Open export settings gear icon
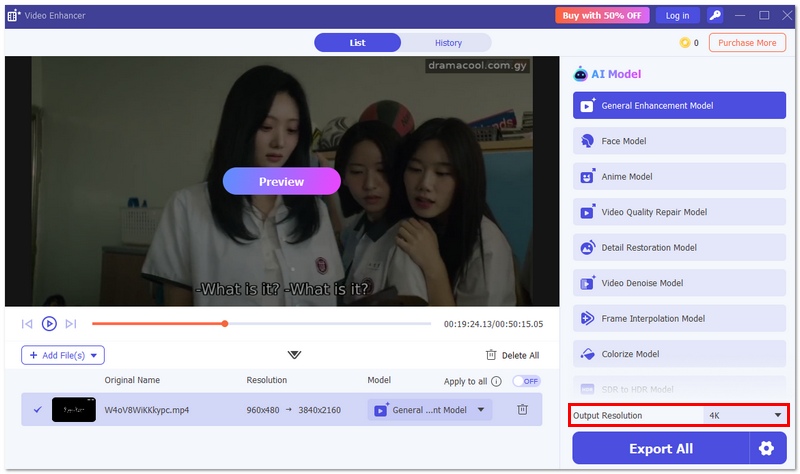This screenshot has width=800, height=474. 766,449
